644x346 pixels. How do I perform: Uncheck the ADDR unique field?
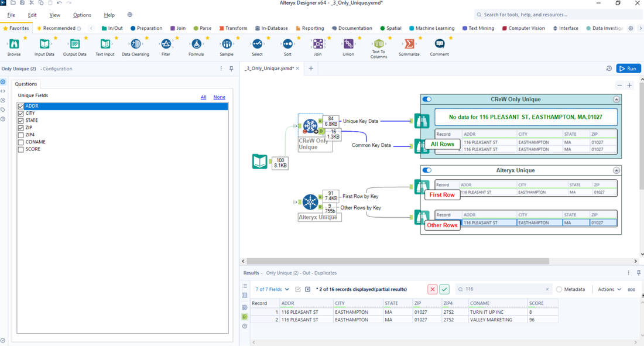click(20, 106)
